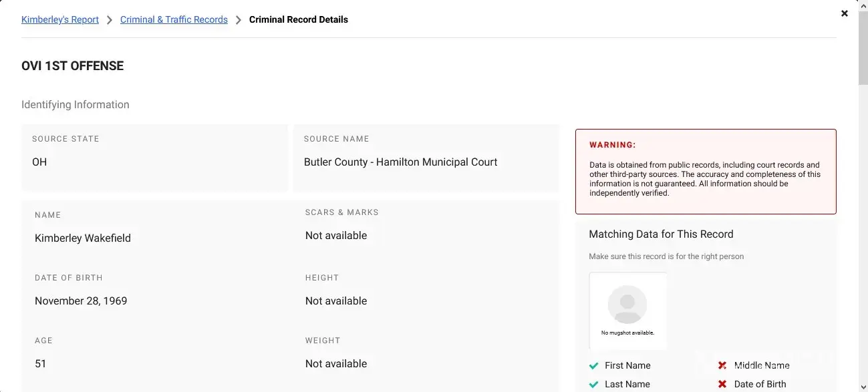Go to Criminal & Traffic Records breadcrumb
868x392 pixels.
pyautogui.click(x=174, y=20)
